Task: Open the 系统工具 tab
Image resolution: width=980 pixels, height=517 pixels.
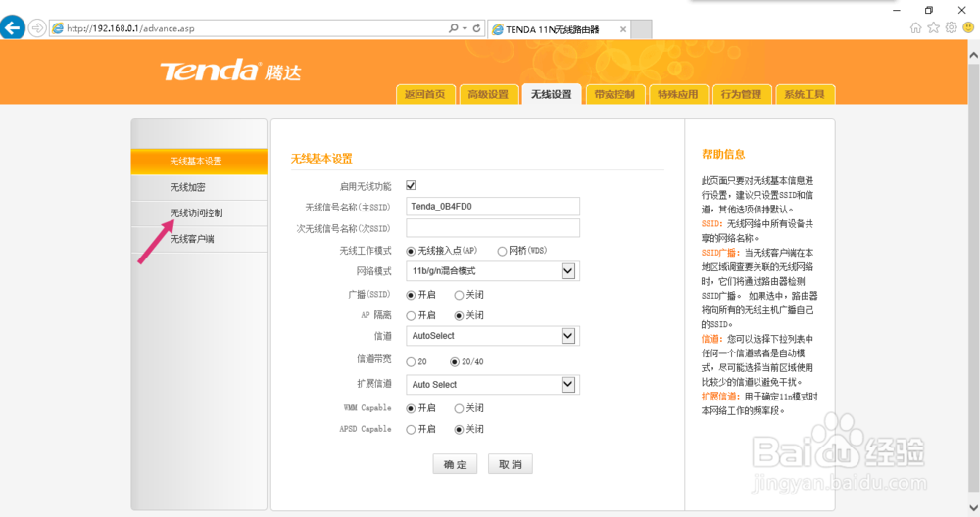Action: click(805, 94)
